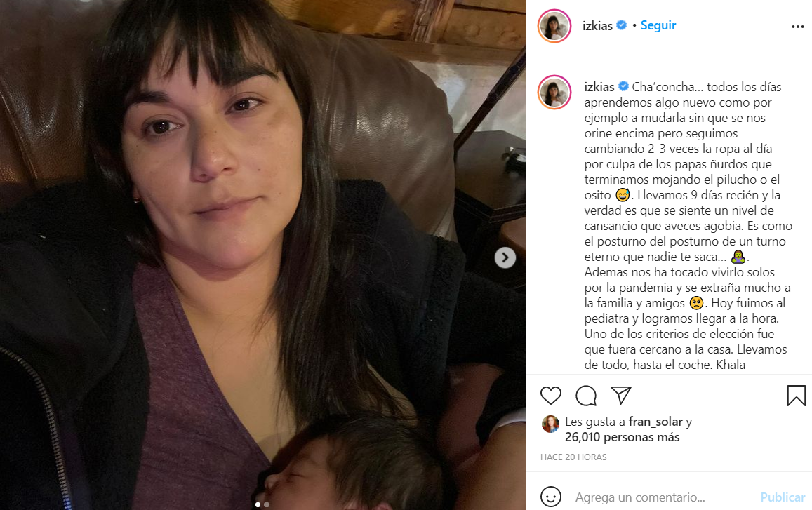812x510 pixels.
Task: Open comments with the speech bubble icon
Action: pyautogui.click(x=586, y=396)
